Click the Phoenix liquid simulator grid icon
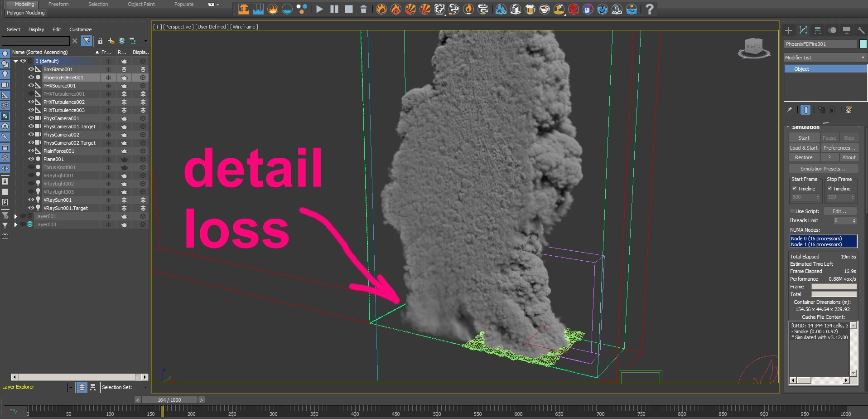868x419 pixels. [x=258, y=9]
